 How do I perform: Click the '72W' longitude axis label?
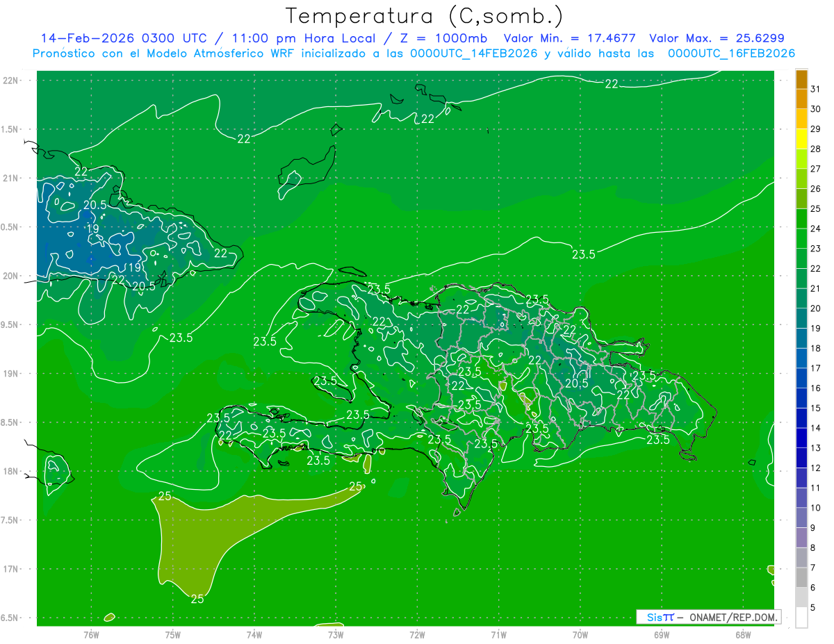[x=417, y=634]
